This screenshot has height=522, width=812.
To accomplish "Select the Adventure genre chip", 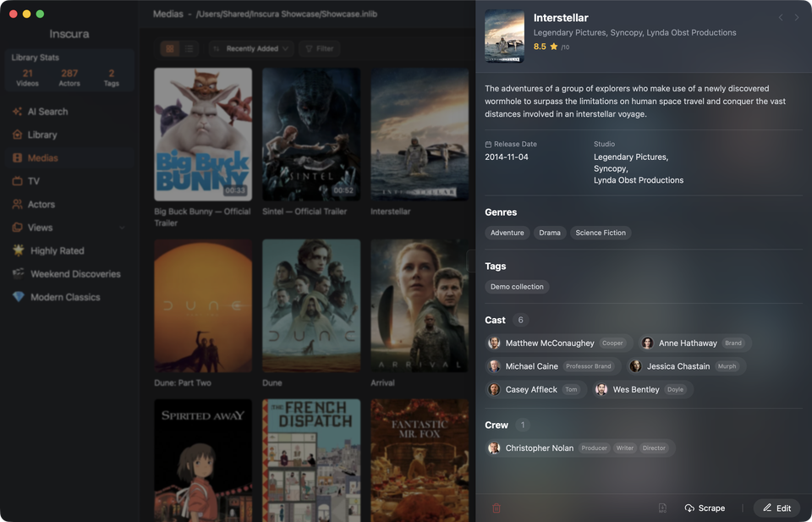I will 507,233.
